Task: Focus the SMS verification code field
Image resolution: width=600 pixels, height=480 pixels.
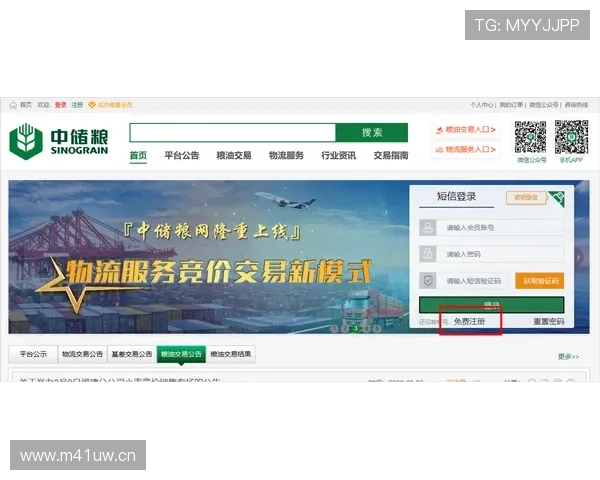Action: (473, 281)
